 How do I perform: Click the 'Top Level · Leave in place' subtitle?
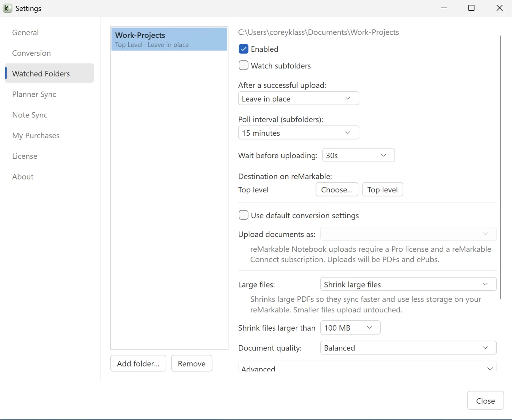pyautogui.click(x=152, y=45)
